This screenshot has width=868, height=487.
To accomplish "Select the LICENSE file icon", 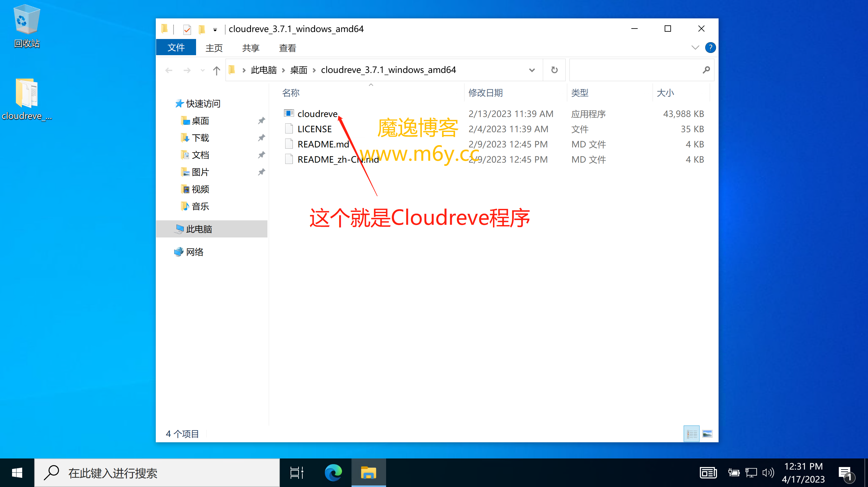I will (x=289, y=129).
